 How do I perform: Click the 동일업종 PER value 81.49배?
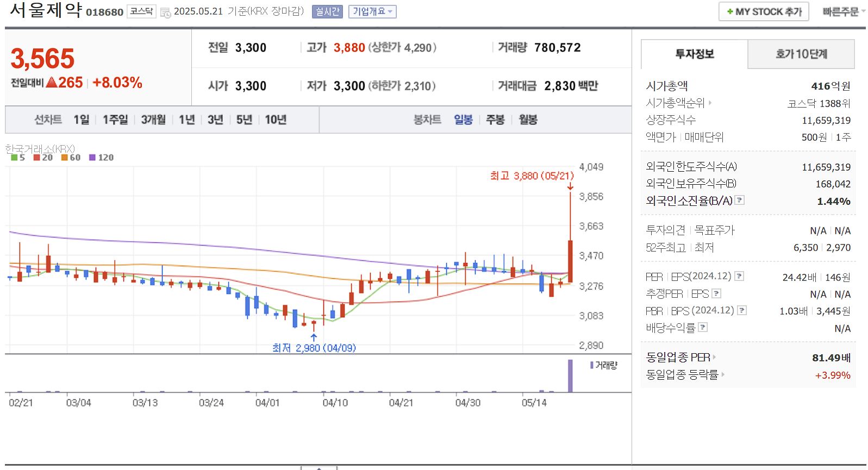831,358
